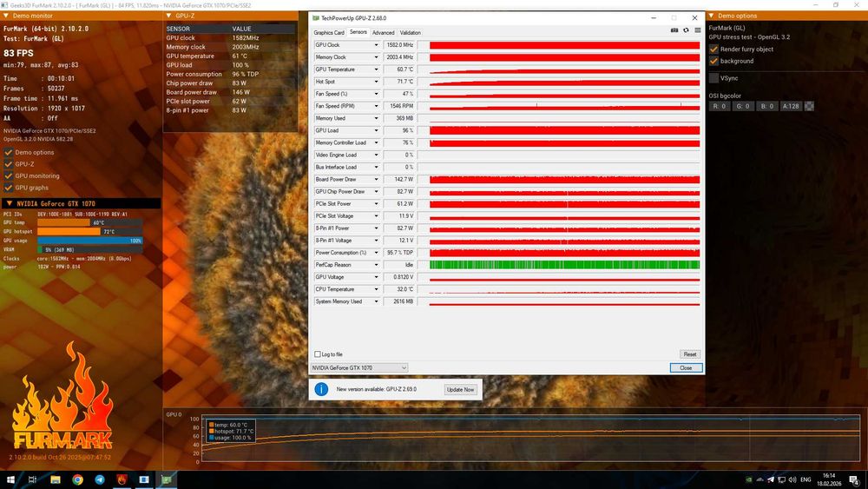This screenshot has width=868, height=489.
Task: Switch to the Advanced tab
Action: click(x=383, y=33)
